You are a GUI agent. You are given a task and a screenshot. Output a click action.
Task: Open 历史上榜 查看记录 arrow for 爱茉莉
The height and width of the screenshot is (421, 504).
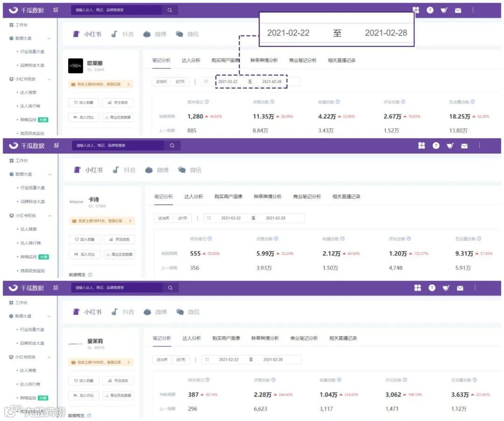click(129, 362)
